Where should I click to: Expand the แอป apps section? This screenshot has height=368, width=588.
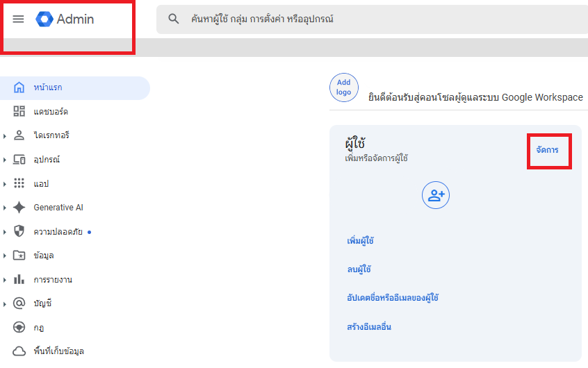click(x=5, y=184)
